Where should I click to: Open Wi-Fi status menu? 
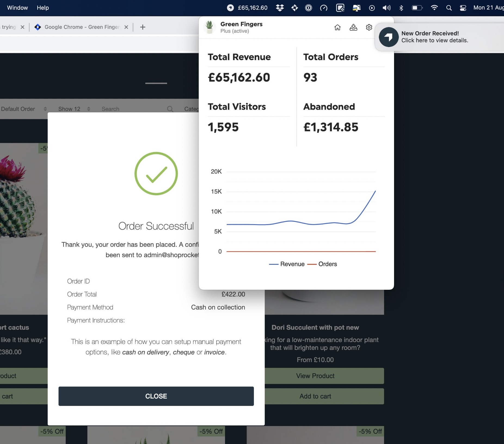[434, 8]
